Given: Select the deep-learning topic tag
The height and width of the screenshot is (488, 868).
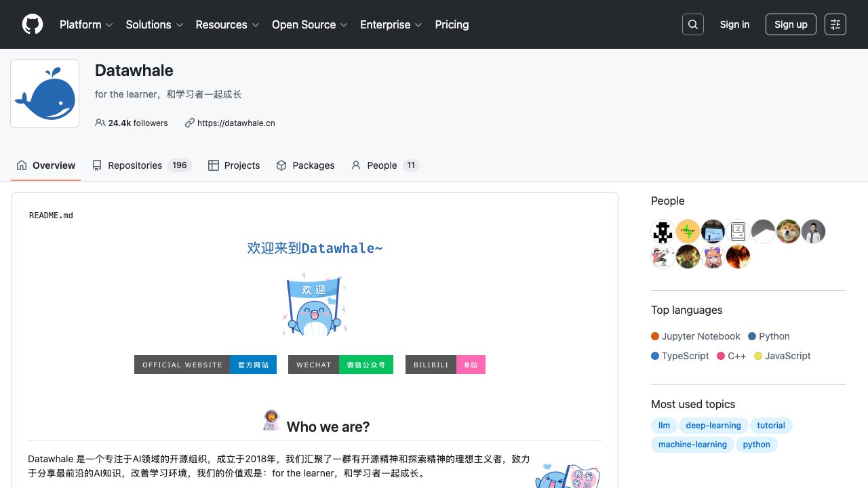Looking at the screenshot, I should tap(713, 426).
